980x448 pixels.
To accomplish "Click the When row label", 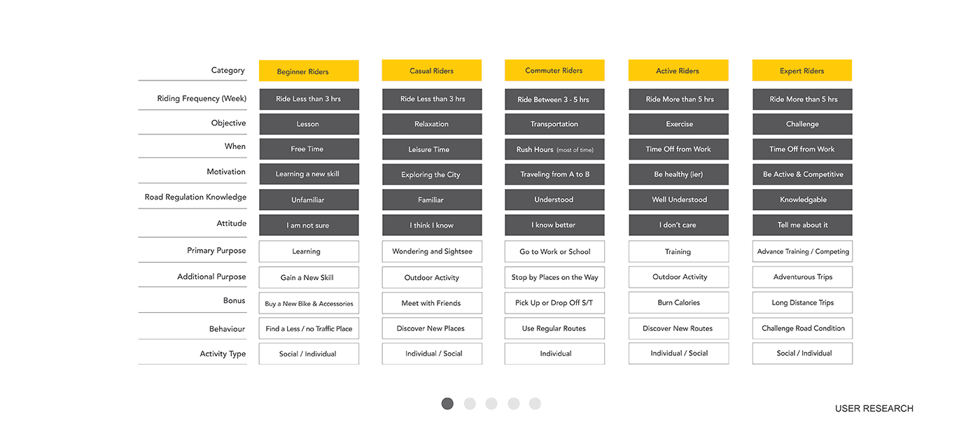I will click(235, 147).
